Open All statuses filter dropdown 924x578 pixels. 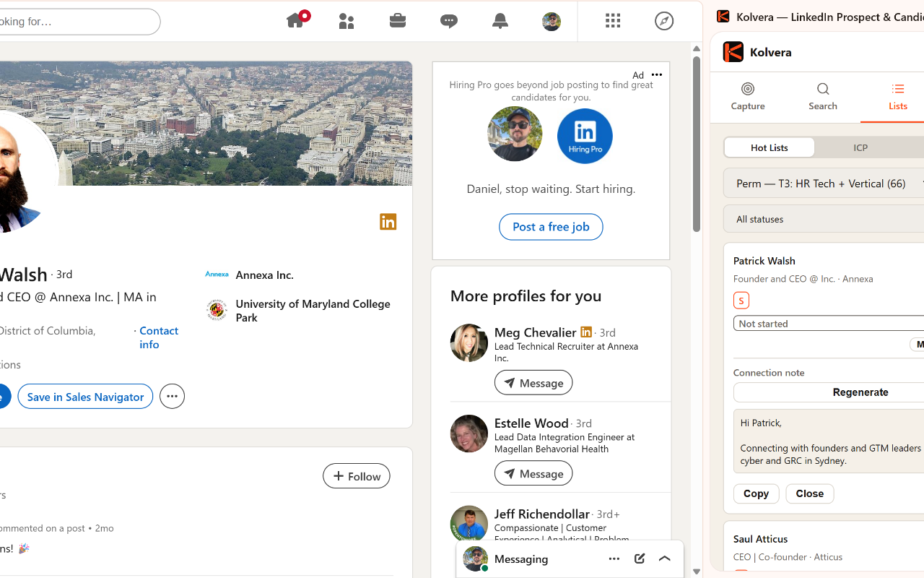pyautogui.click(x=824, y=219)
